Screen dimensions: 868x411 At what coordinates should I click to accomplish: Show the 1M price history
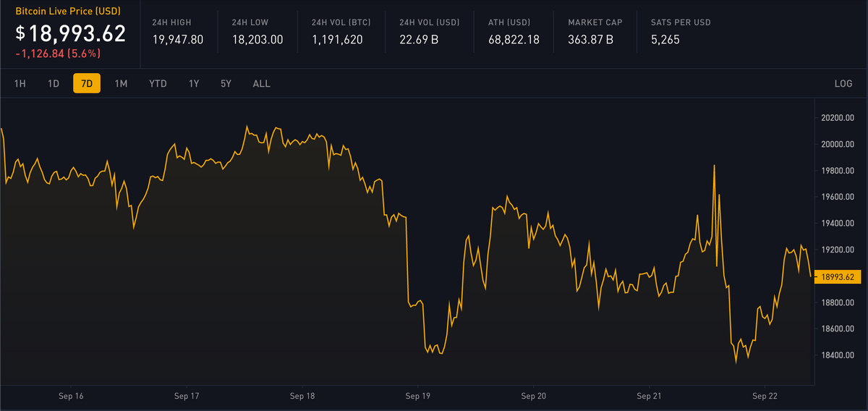point(121,84)
